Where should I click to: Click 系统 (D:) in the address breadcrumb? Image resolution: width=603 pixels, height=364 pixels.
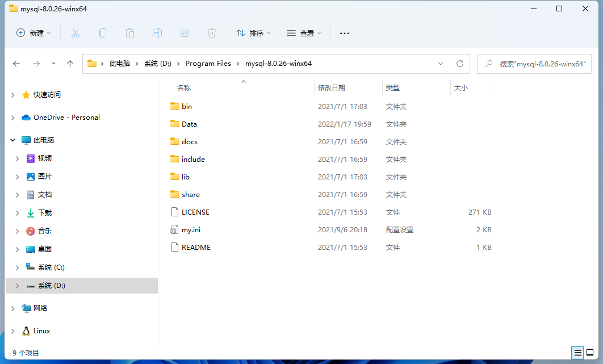coord(158,64)
